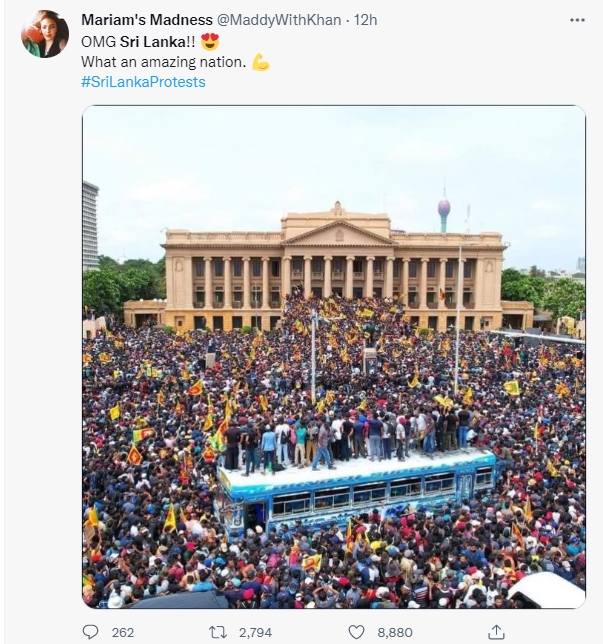Image resolution: width=603 pixels, height=644 pixels.
Task: Click the flexed bicep emoji
Action: 260,62
